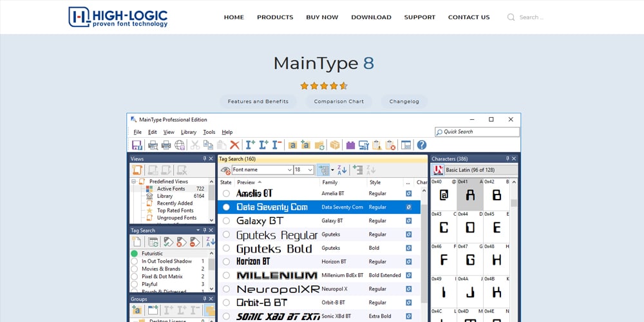The image size is (644, 322).
Task: Open the Library menu
Action: [189, 132]
